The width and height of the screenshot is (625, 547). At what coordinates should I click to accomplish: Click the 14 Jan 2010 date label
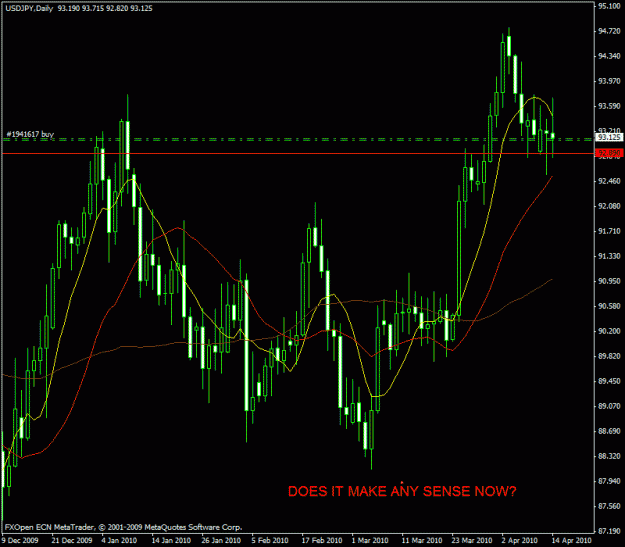171,541
